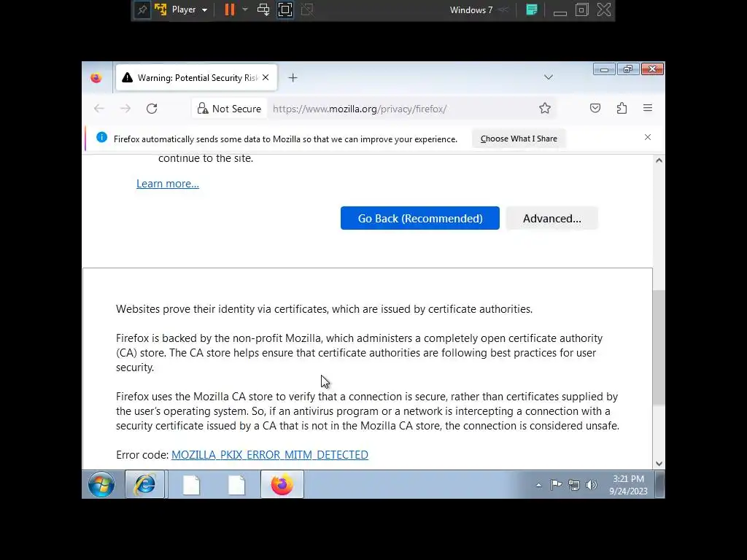Image resolution: width=747 pixels, height=560 pixels.
Task: Open the Windows Start orb
Action: tap(101, 485)
